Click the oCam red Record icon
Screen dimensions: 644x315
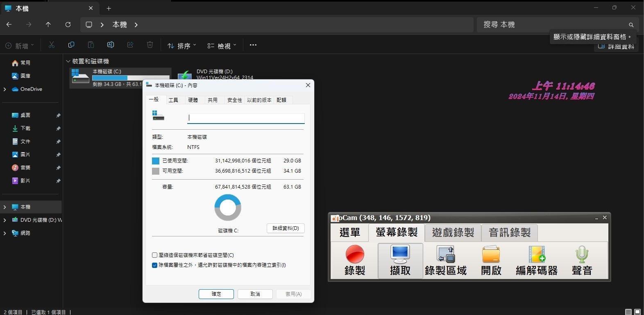click(354, 255)
